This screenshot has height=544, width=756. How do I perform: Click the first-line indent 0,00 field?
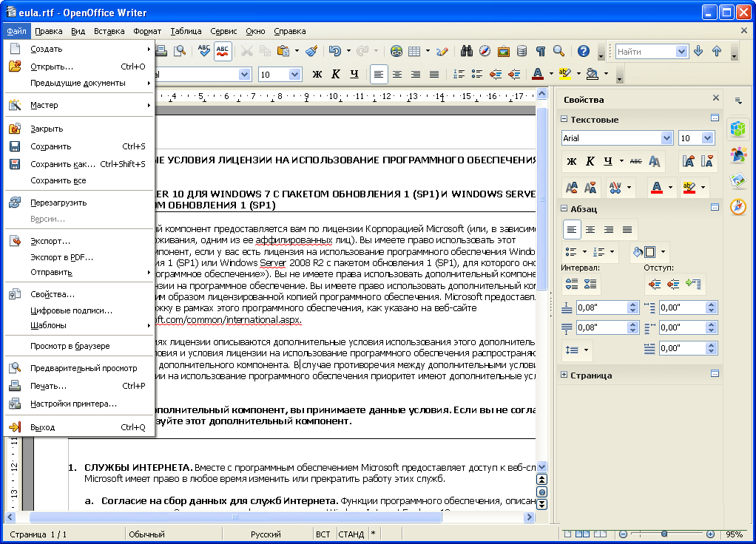pyautogui.click(x=682, y=348)
